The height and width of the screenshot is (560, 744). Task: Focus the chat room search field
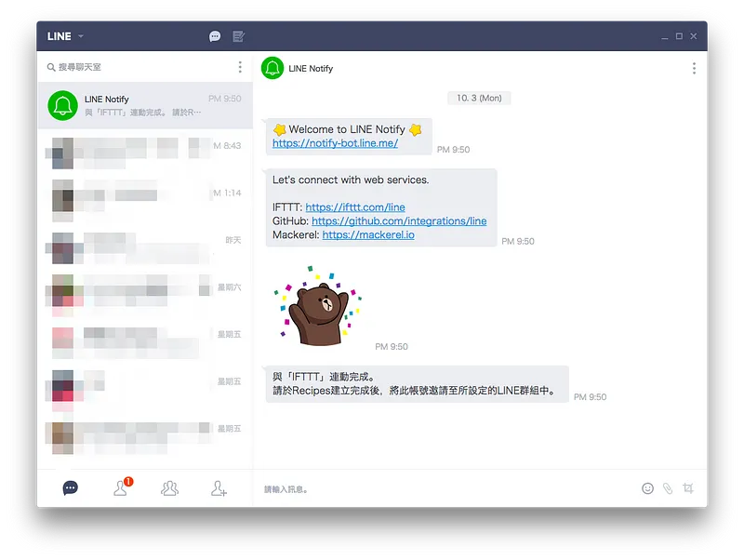click(138, 67)
